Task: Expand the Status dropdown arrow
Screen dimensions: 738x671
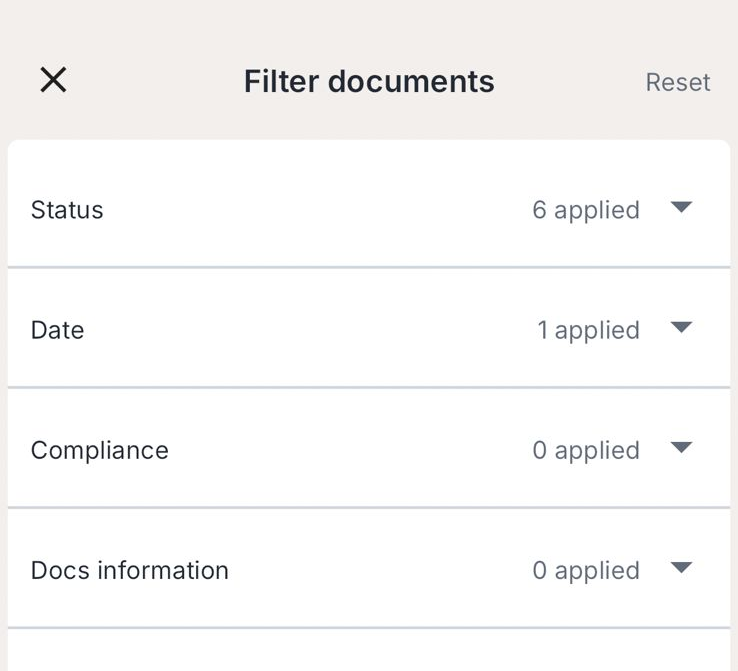Action: click(x=681, y=208)
